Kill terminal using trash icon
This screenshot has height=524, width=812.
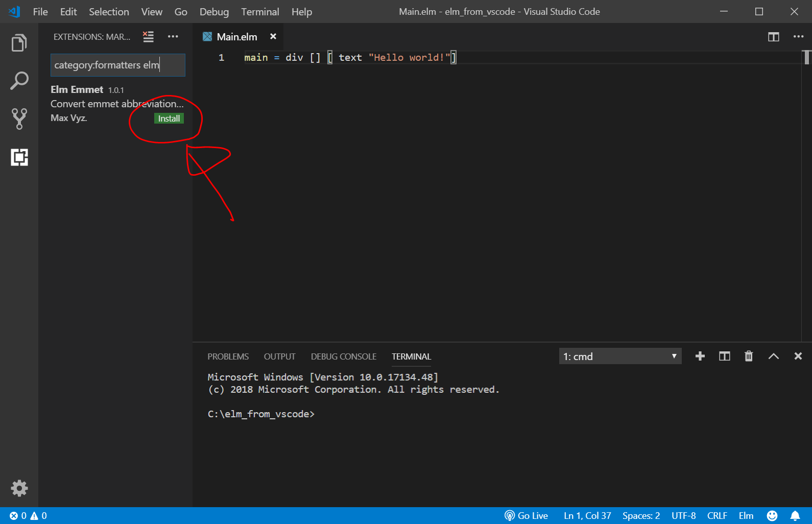click(x=749, y=356)
